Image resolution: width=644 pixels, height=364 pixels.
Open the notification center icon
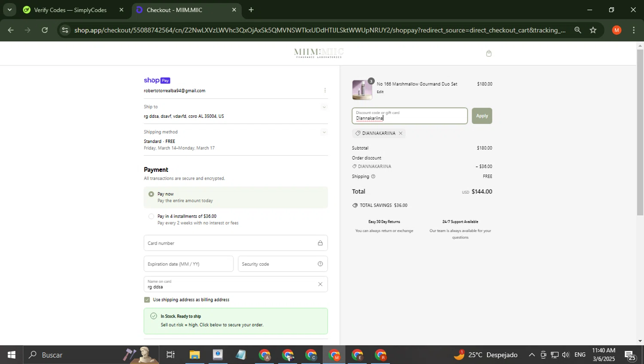(x=630, y=355)
